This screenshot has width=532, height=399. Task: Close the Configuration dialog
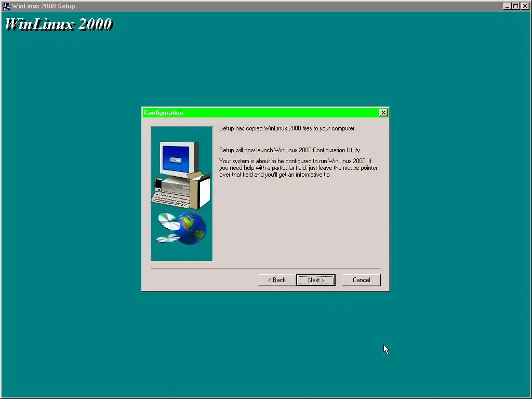pos(383,113)
